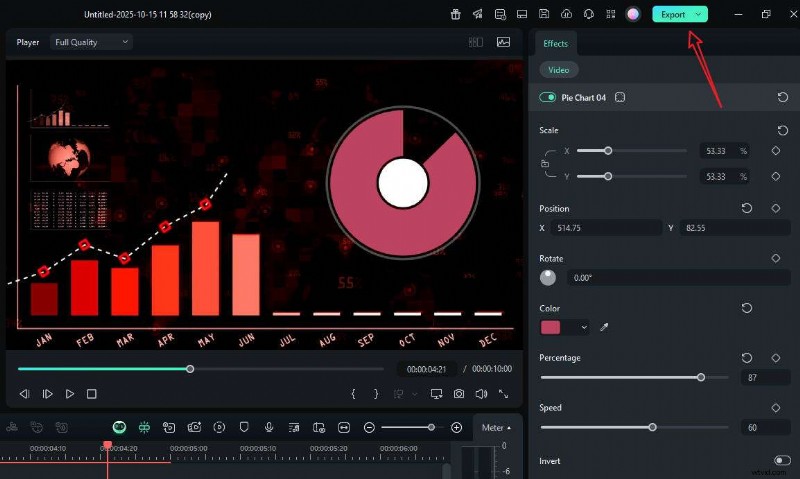Reset the Scale values
Screen dimensions: 800x479
point(783,130)
